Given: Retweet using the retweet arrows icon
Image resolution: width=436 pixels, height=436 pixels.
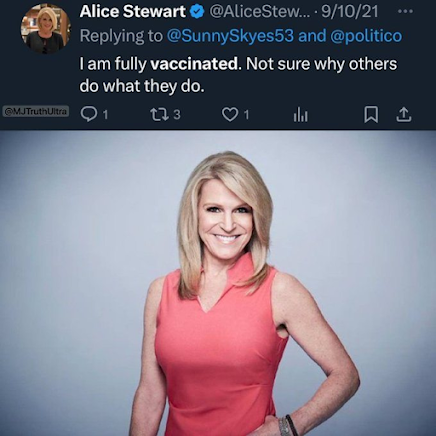Looking at the screenshot, I should tap(158, 115).
